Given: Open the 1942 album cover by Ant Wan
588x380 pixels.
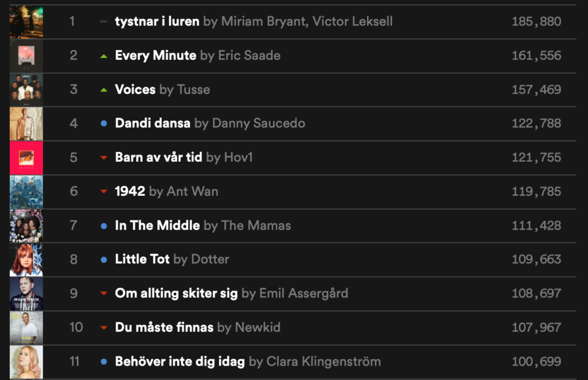Looking at the screenshot, I should point(26,192).
